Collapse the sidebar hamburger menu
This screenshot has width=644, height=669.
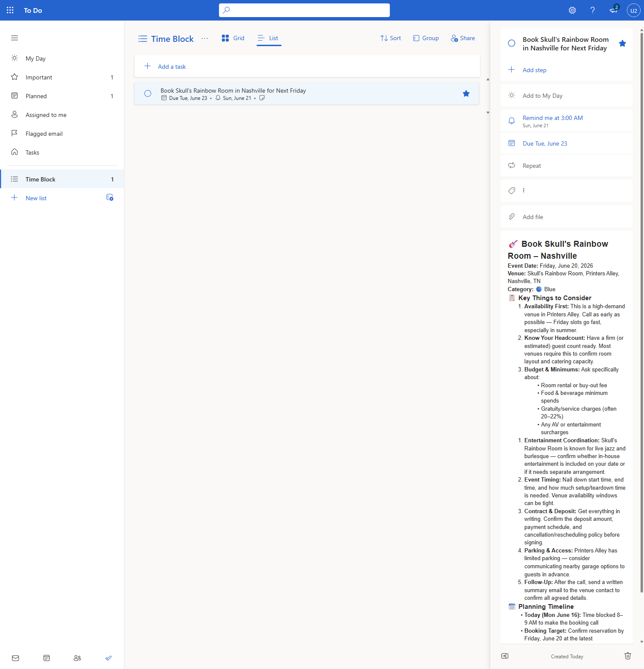click(x=15, y=38)
